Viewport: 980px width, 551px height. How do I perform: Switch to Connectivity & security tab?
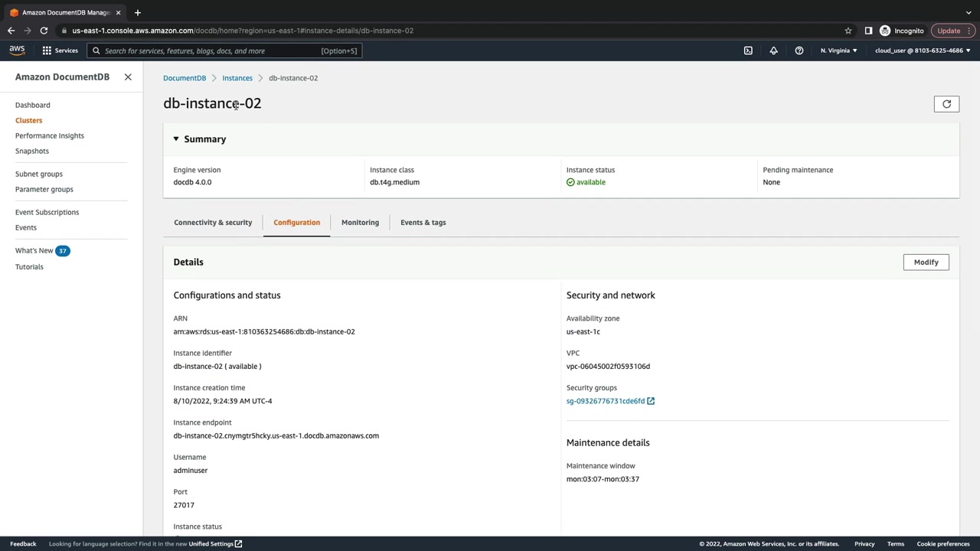click(213, 223)
